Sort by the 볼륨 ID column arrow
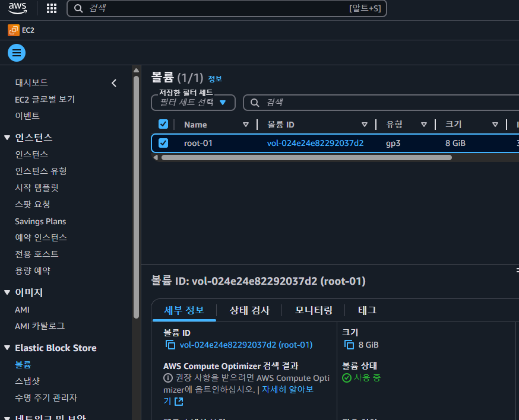The width and height of the screenshot is (519, 420). point(365,125)
